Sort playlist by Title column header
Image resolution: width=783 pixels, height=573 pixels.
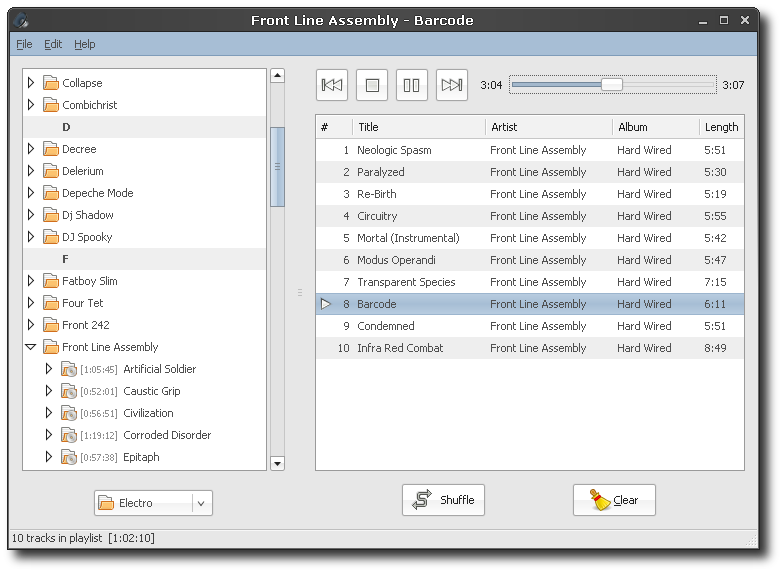click(418, 127)
